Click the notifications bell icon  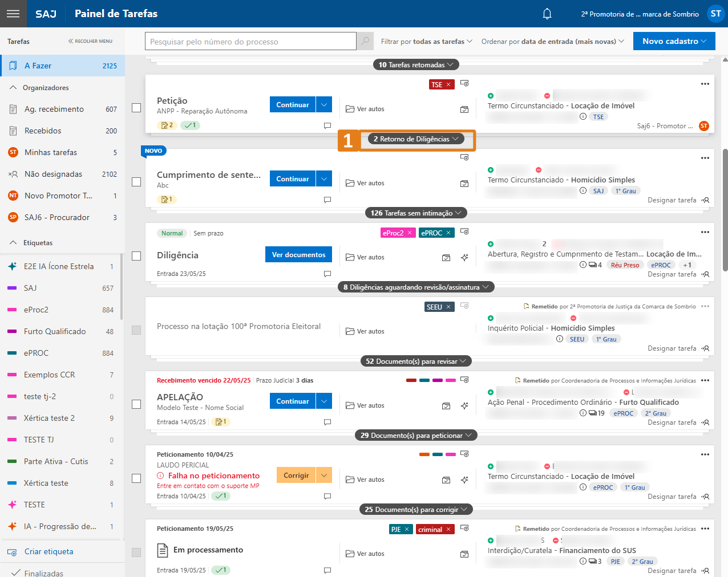pos(547,14)
